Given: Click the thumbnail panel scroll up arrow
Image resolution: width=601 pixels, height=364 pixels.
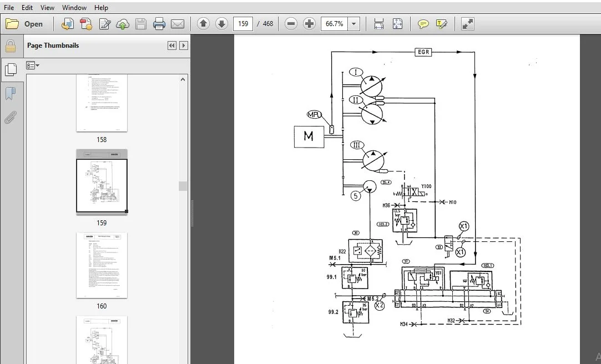Looking at the screenshot, I should (183, 79).
